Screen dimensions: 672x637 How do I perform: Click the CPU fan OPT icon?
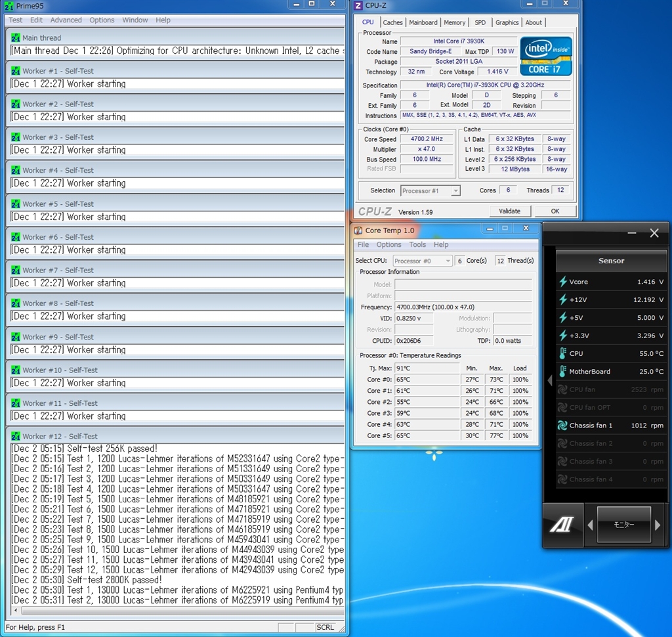562,408
